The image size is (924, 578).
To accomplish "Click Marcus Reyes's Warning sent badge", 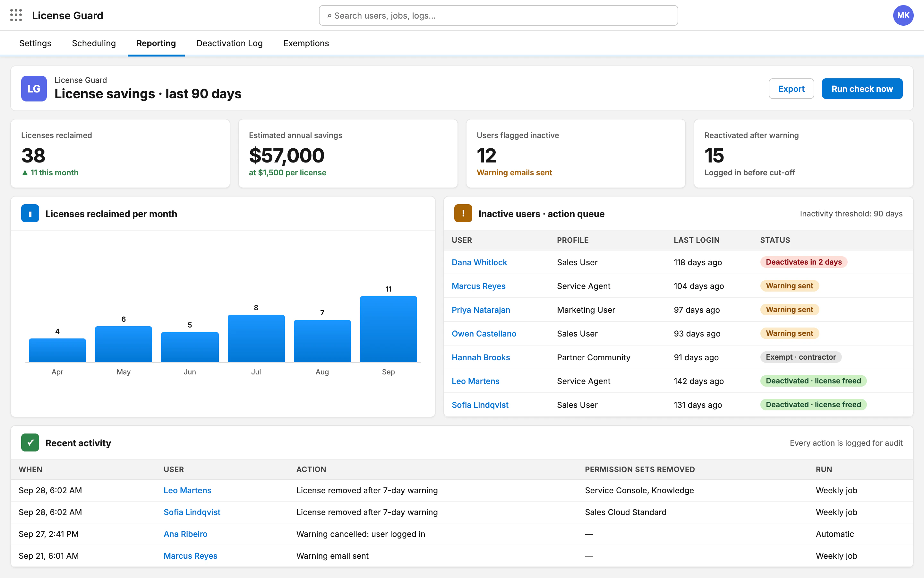I will click(x=789, y=285).
